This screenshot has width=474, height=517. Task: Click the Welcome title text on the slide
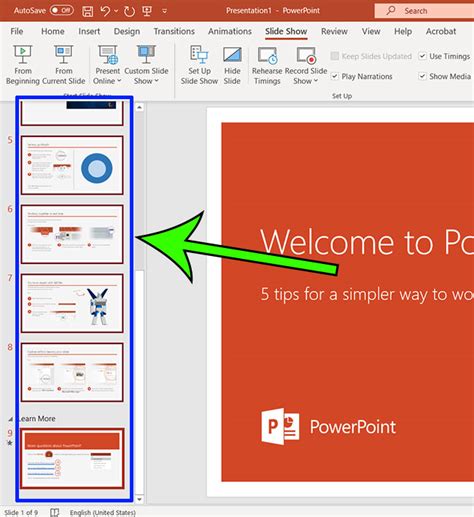point(367,242)
